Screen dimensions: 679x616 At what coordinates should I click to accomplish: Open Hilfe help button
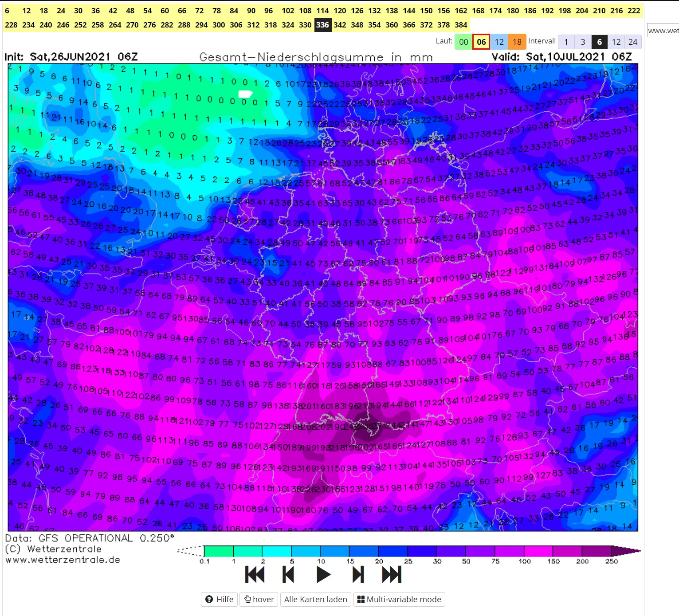220,599
